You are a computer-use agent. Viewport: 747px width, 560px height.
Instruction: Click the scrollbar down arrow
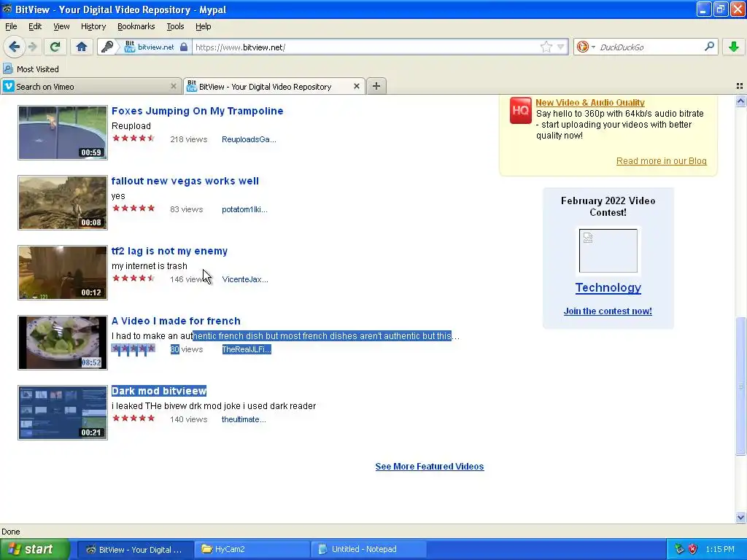[x=740, y=517]
